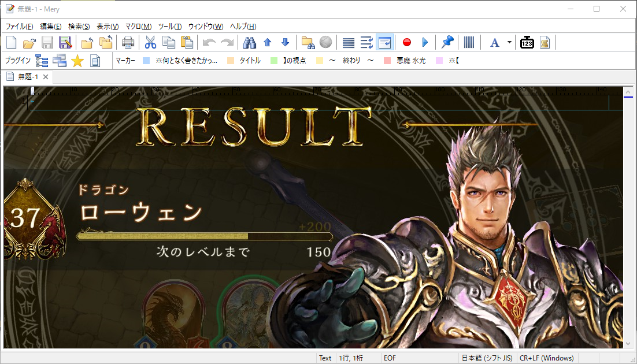Cut selection with scissors icon
The width and height of the screenshot is (637, 364).
[150, 42]
